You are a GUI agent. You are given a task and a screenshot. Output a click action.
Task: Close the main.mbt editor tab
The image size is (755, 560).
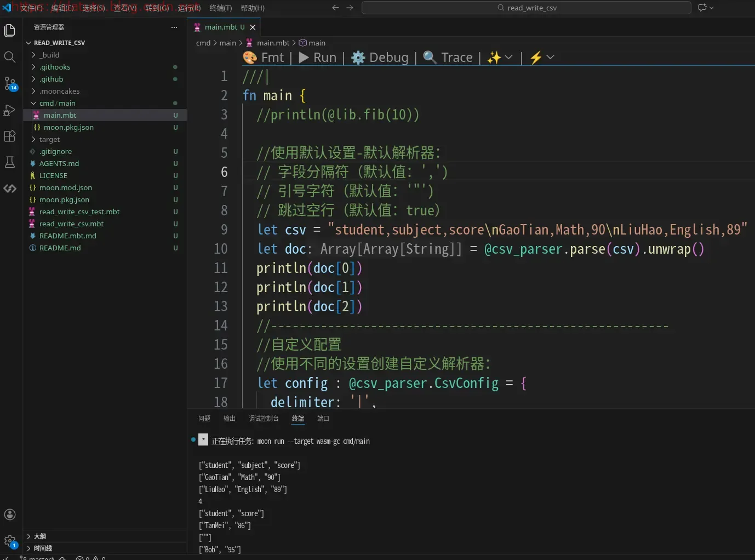click(253, 27)
